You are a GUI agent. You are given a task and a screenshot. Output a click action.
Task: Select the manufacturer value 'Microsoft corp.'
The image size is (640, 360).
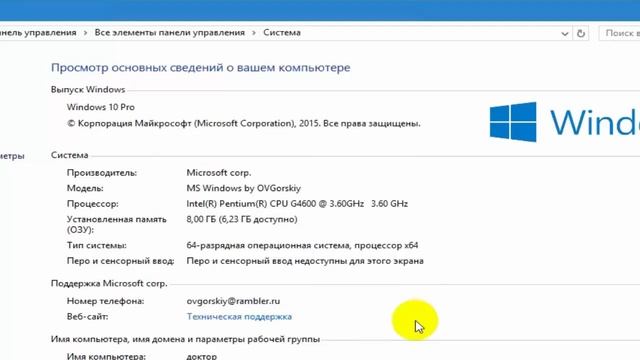click(219, 173)
